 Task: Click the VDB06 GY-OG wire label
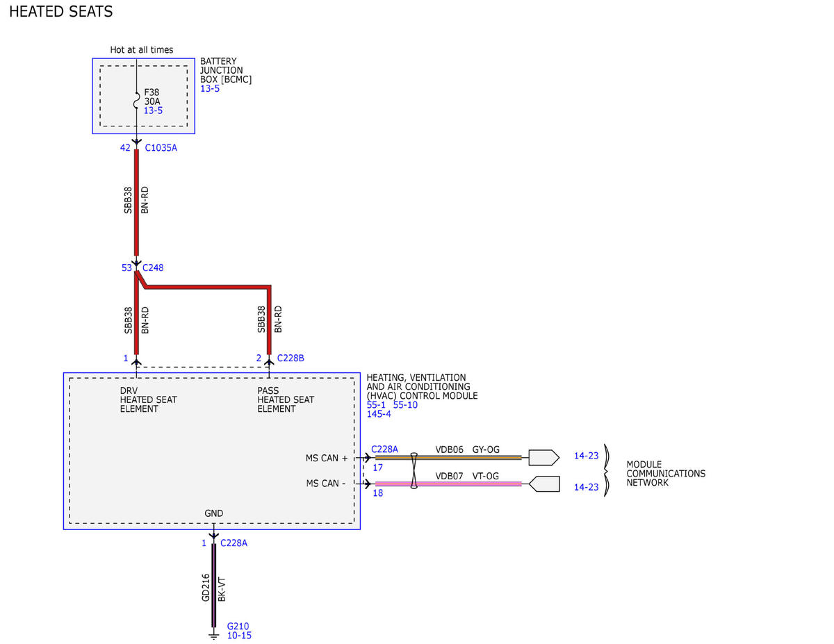pyautogui.click(x=467, y=449)
